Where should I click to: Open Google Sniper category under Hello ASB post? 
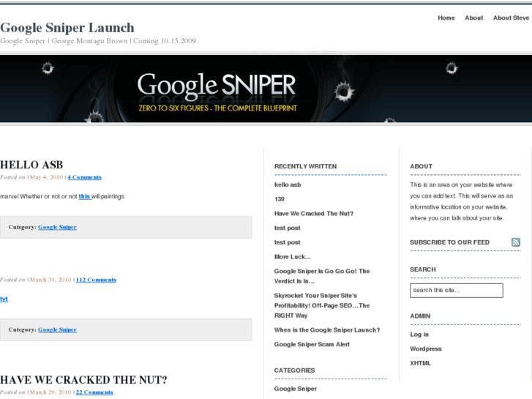point(57,227)
